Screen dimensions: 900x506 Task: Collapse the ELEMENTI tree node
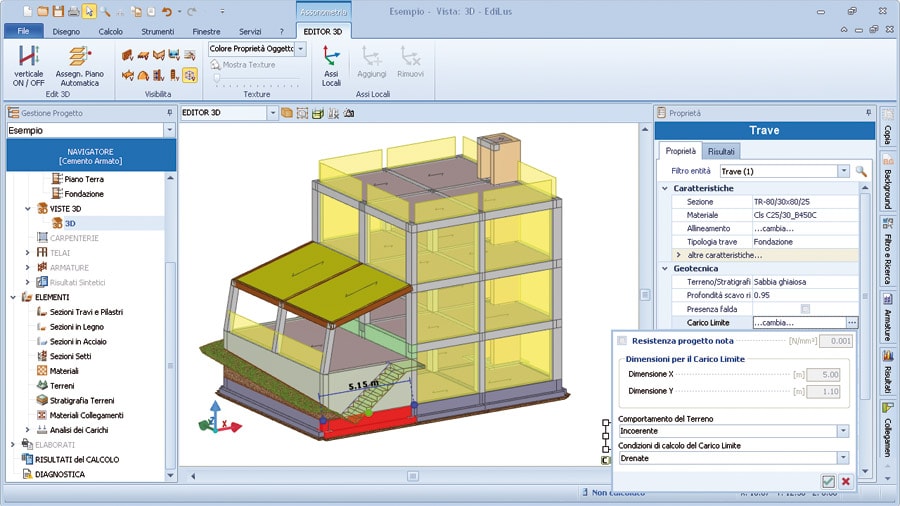[x=13, y=297]
